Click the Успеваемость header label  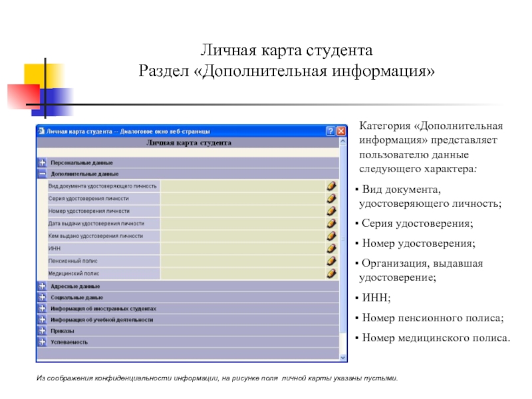[x=69, y=342]
